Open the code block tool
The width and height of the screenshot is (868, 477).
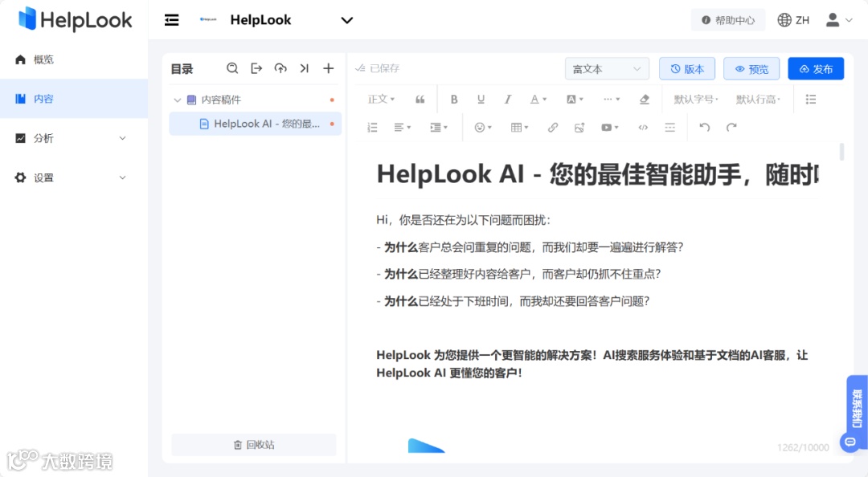pos(643,126)
